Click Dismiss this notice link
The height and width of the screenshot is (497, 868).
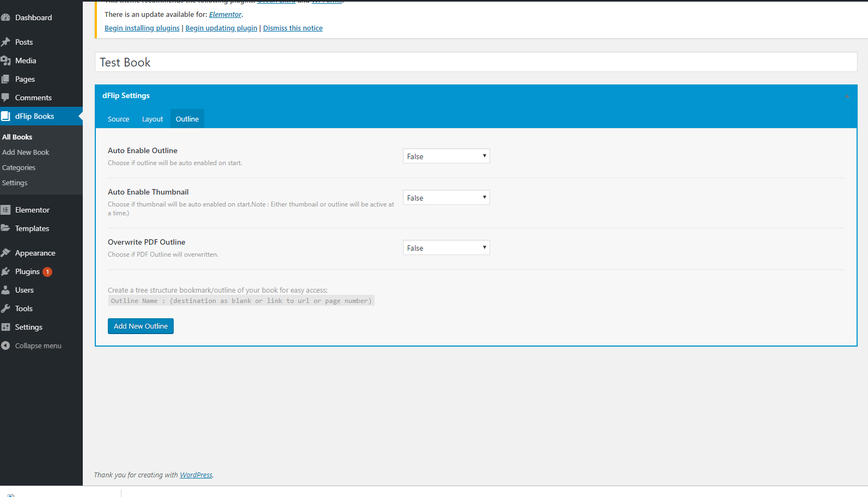(293, 28)
